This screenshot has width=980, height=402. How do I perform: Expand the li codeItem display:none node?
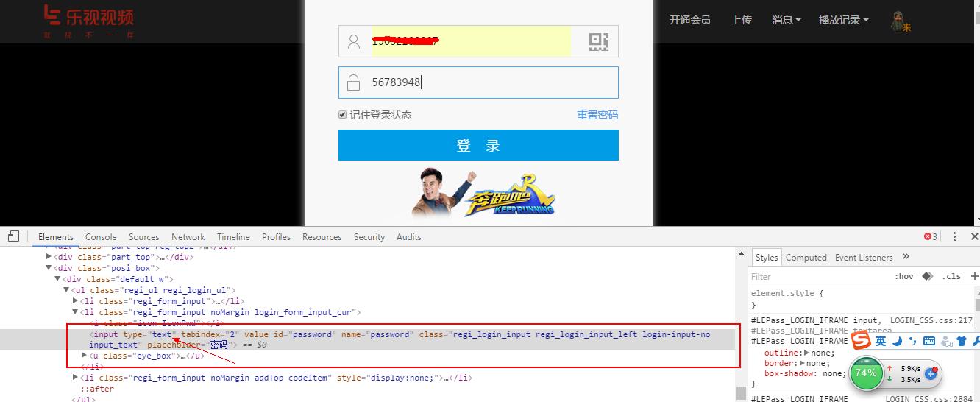pyautogui.click(x=76, y=378)
